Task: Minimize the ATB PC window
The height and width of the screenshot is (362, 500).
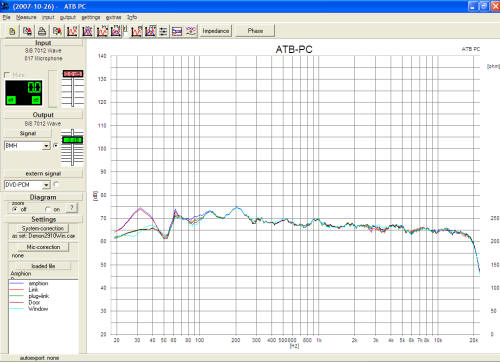Action: [x=473, y=6]
